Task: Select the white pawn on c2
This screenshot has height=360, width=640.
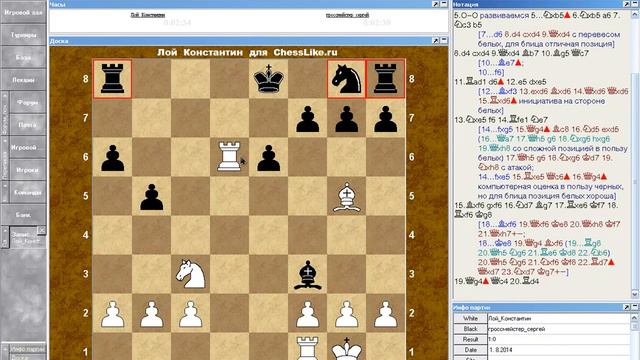Action: tap(190, 313)
